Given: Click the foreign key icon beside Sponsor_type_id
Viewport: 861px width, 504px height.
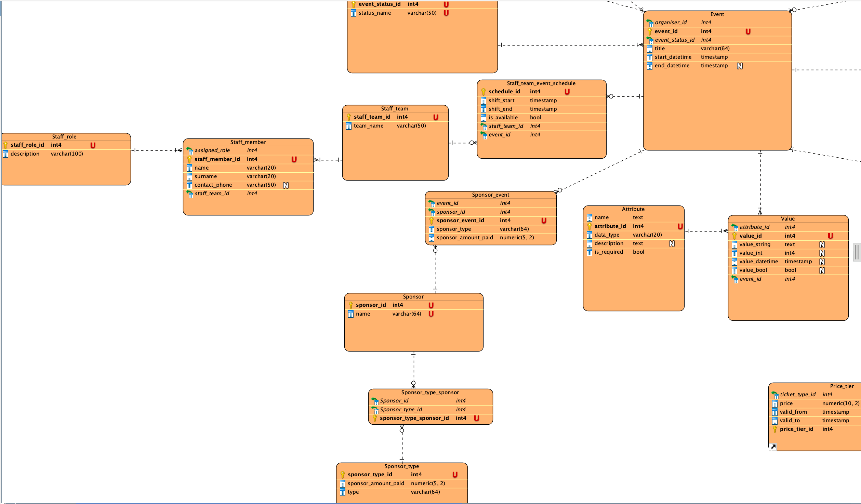Looking at the screenshot, I should (x=375, y=410).
